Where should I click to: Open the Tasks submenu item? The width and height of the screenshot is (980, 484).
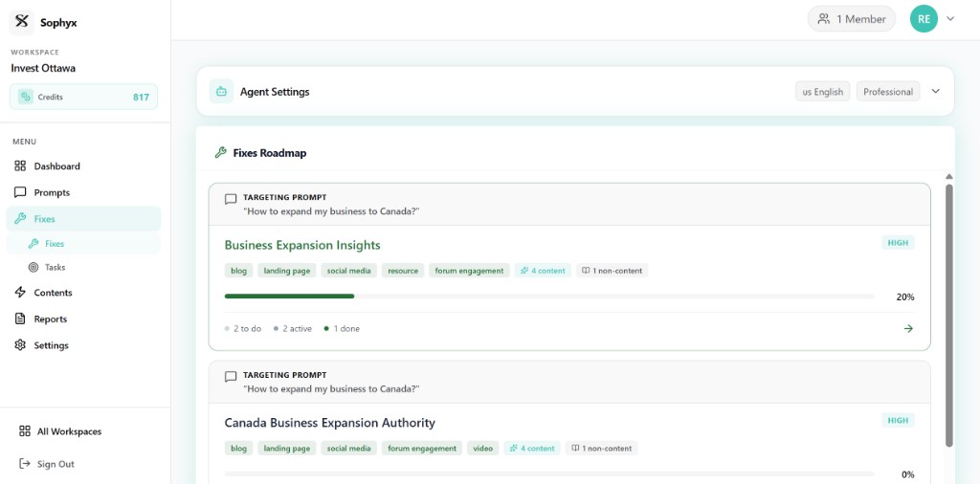point(83,267)
